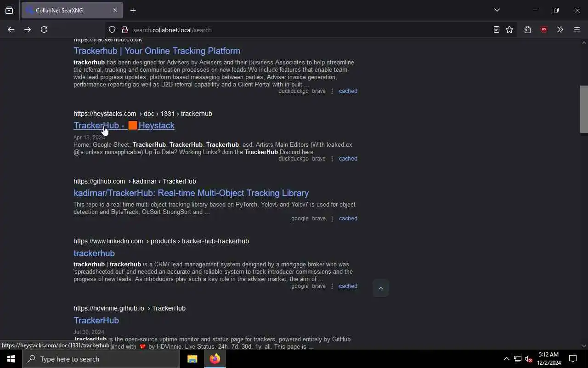Open Trackerhub Your Online Tracking Platform result

pos(157,51)
